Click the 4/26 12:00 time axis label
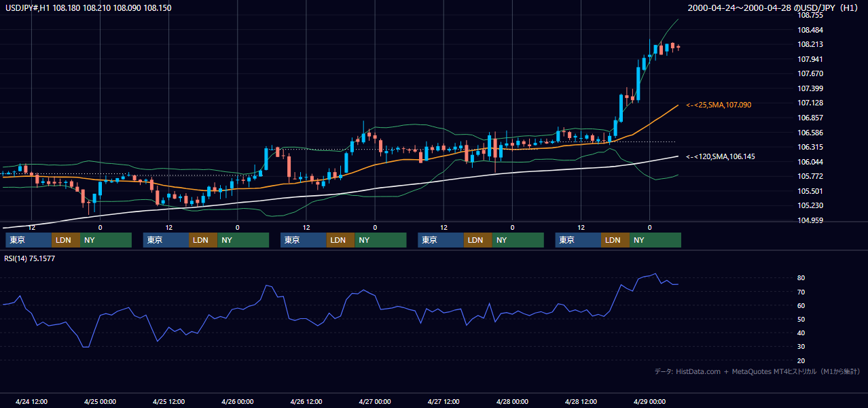 coord(306,401)
